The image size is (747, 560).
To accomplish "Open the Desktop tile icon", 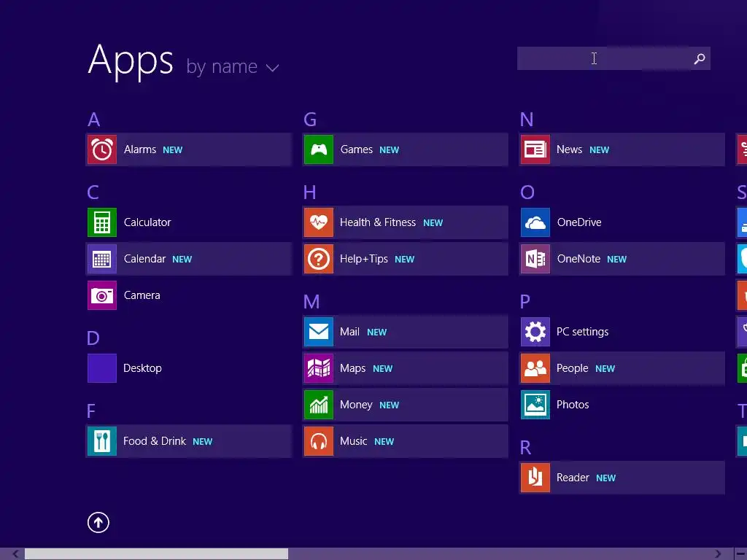I will pos(102,368).
